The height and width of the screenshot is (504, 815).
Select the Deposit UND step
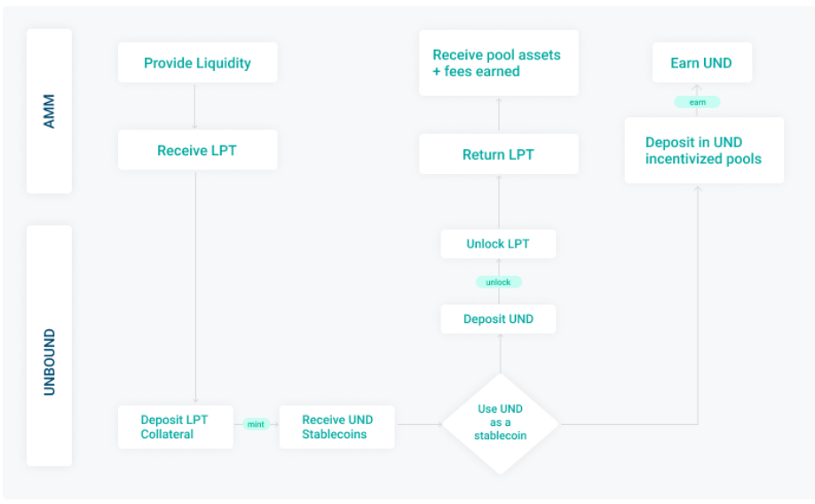pos(498,319)
